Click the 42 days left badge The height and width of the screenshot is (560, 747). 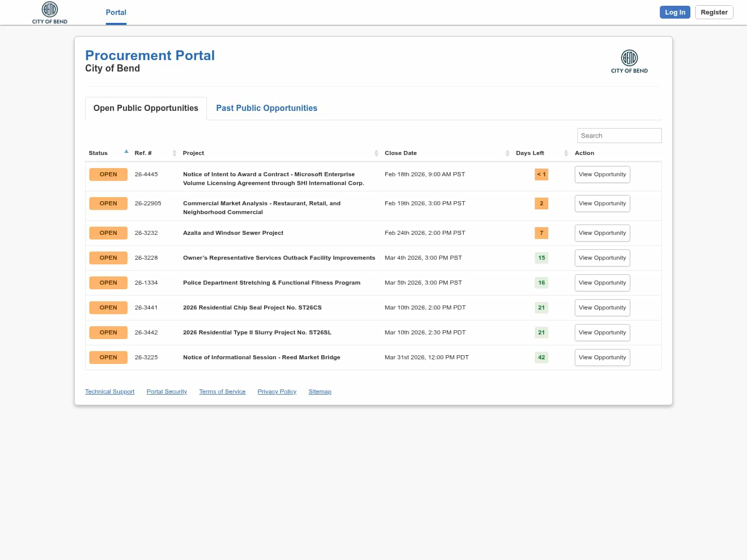pos(541,357)
